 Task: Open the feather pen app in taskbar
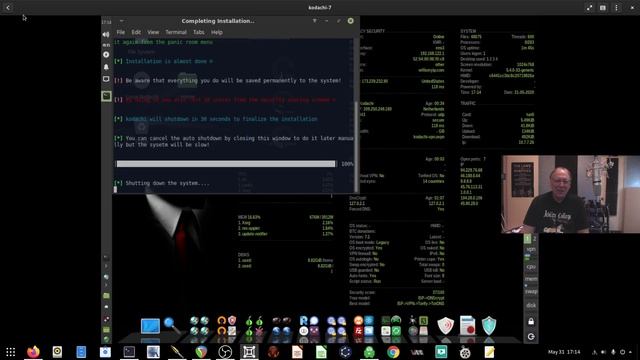[x=177, y=352]
